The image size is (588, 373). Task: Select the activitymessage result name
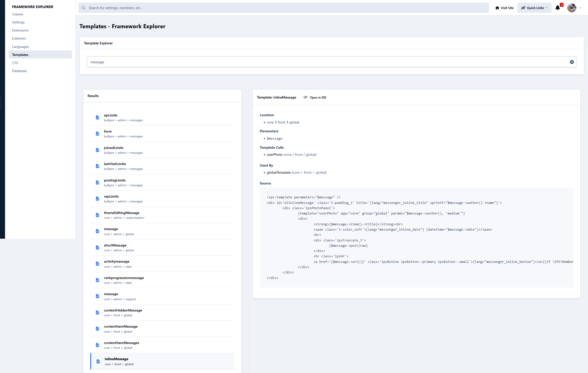point(117,261)
